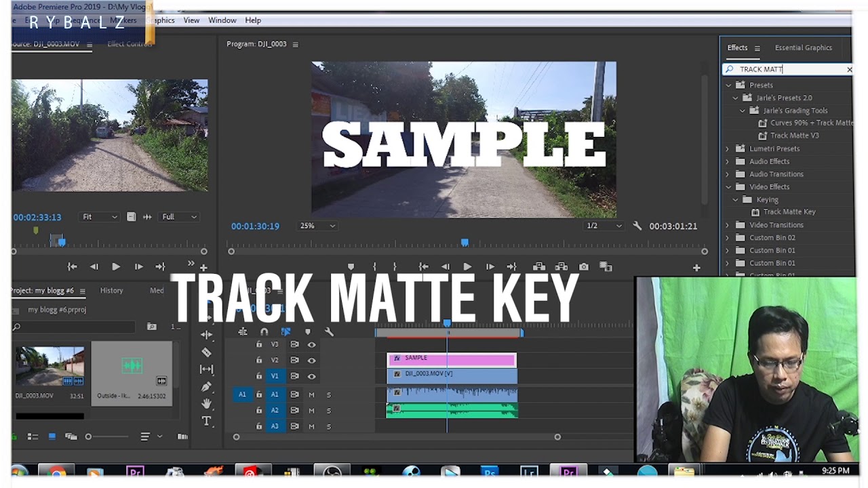Play the Source monitor clip
This screenshot has height=488, width=868.
pyautogui.click(x=116, y=267)
